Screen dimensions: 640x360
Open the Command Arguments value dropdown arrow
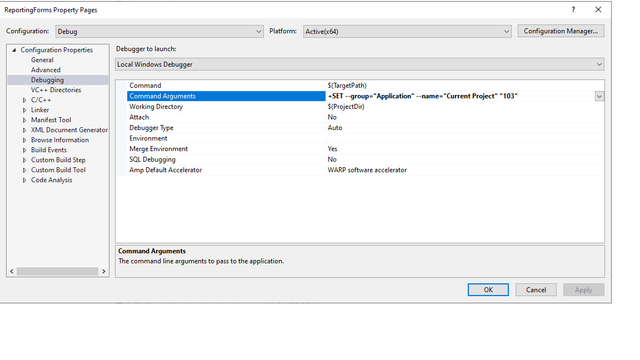click(x=599, y=96)
